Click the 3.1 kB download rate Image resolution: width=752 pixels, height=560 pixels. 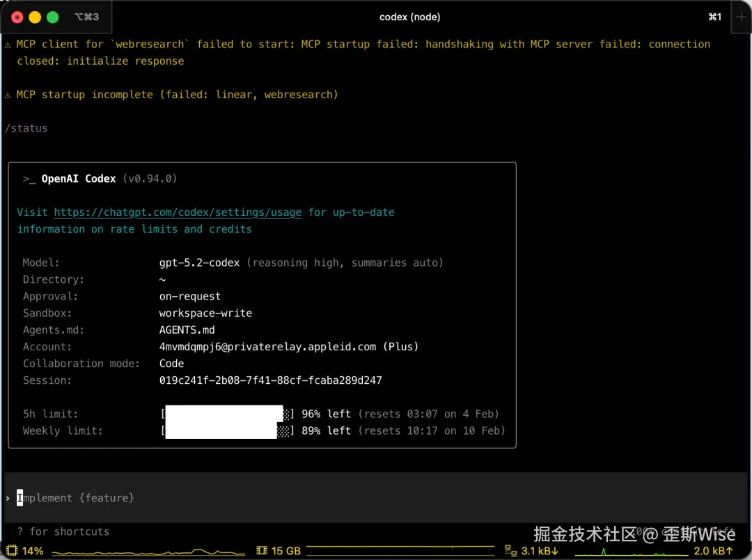pyautogui.click(x=540, y=551)
